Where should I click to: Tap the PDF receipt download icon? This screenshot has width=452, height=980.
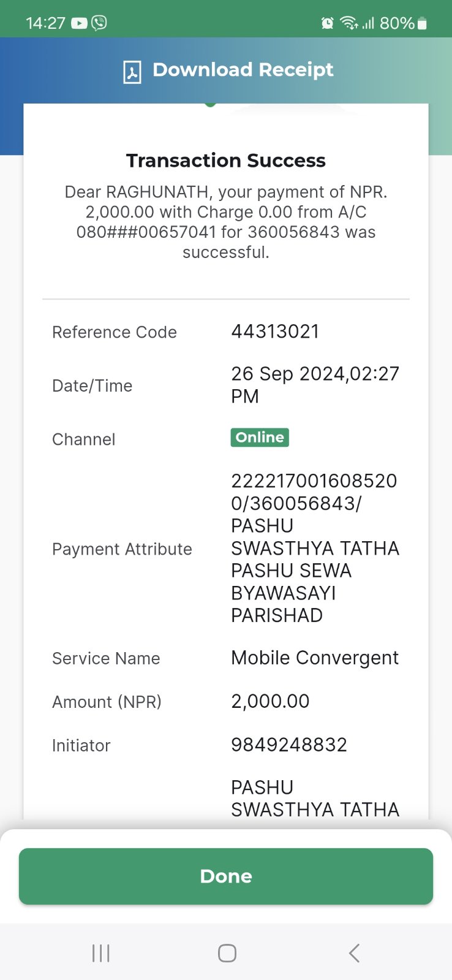(132, 72)
